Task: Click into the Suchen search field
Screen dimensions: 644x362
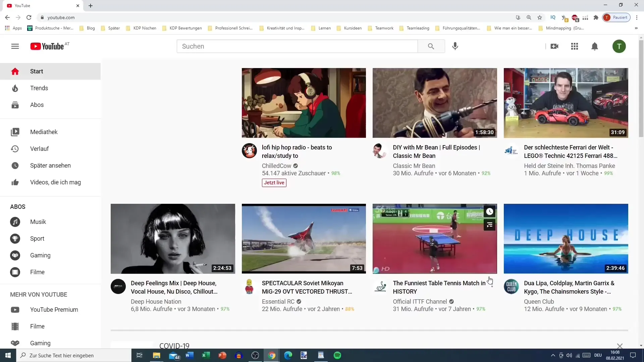Action: [x=297, y=46]
